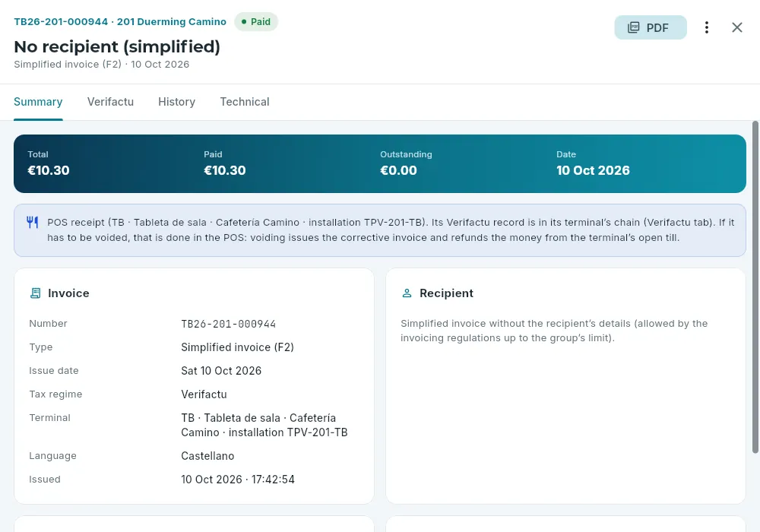Click the TB26-201-000944 · 201 Duerming Camino header link

click(120, 22)
